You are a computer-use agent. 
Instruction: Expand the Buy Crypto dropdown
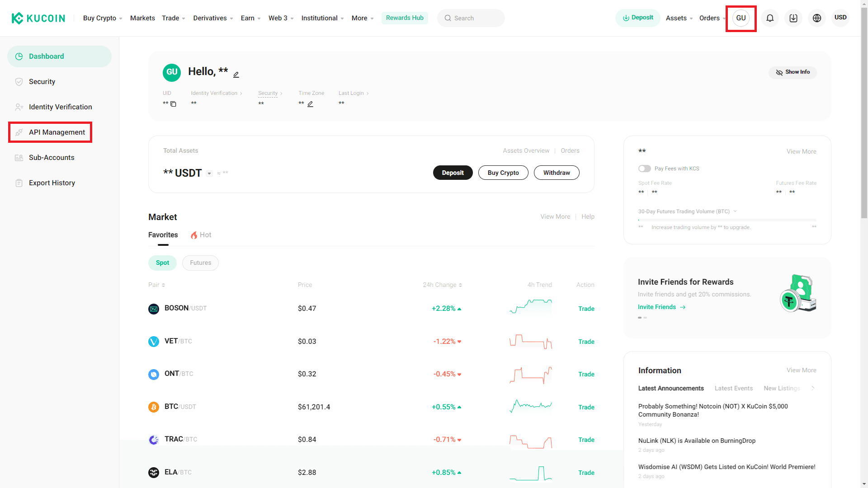pos(103,18)
